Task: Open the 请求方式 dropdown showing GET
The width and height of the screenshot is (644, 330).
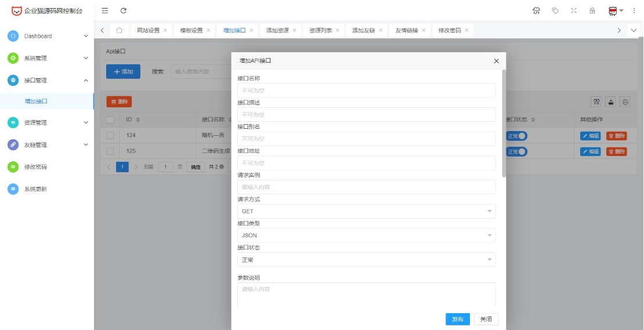Action: (x=366, y=211)
